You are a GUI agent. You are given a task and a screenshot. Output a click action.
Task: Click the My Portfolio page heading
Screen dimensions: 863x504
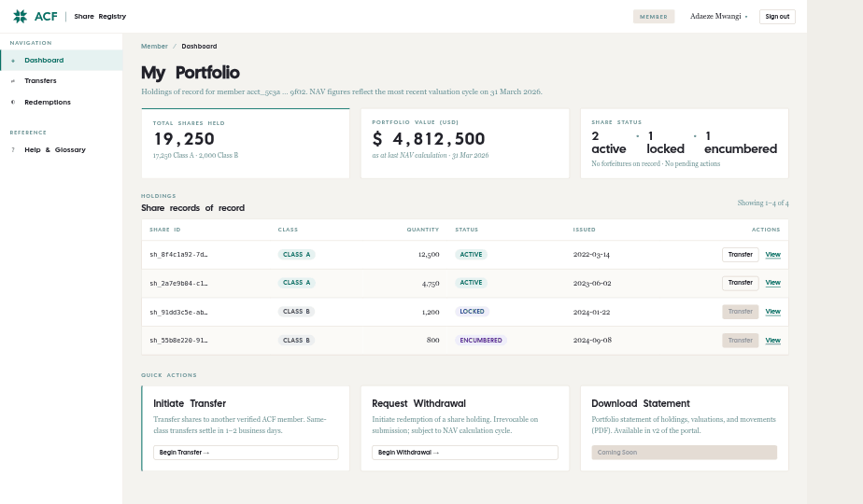191,73
